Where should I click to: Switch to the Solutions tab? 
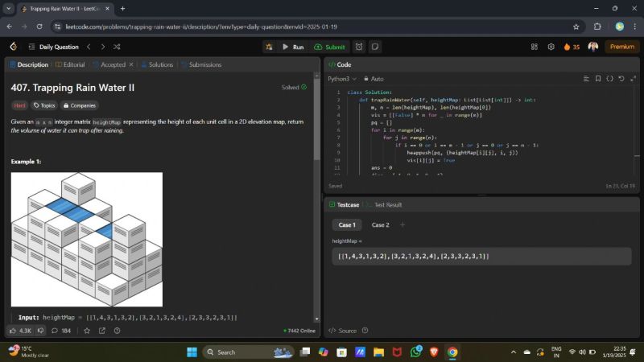[x=157, y=64]
